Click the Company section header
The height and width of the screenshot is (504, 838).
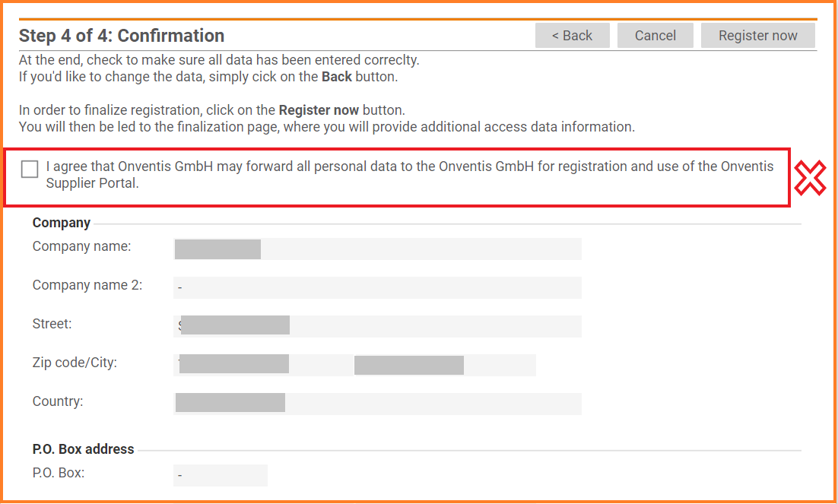click(x=61, y=223)
